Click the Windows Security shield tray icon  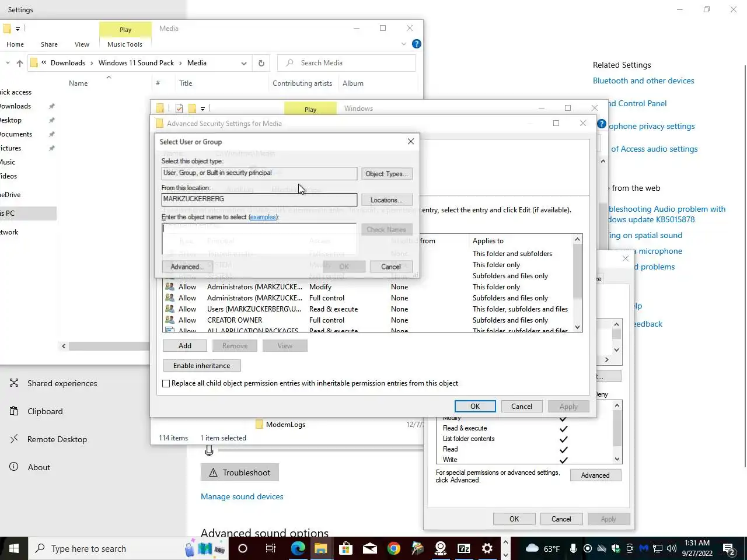point(616,548)
